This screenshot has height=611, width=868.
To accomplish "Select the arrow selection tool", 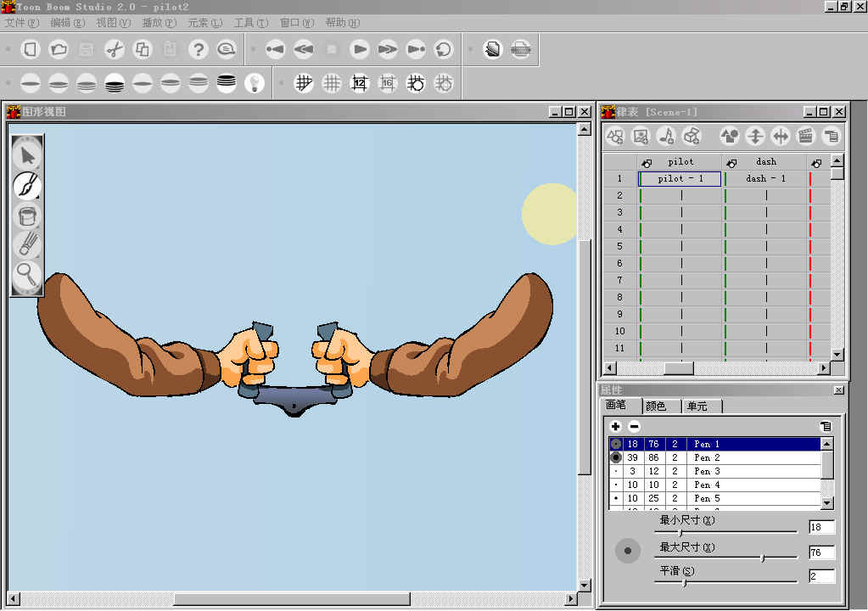I will tap(27, 156).
